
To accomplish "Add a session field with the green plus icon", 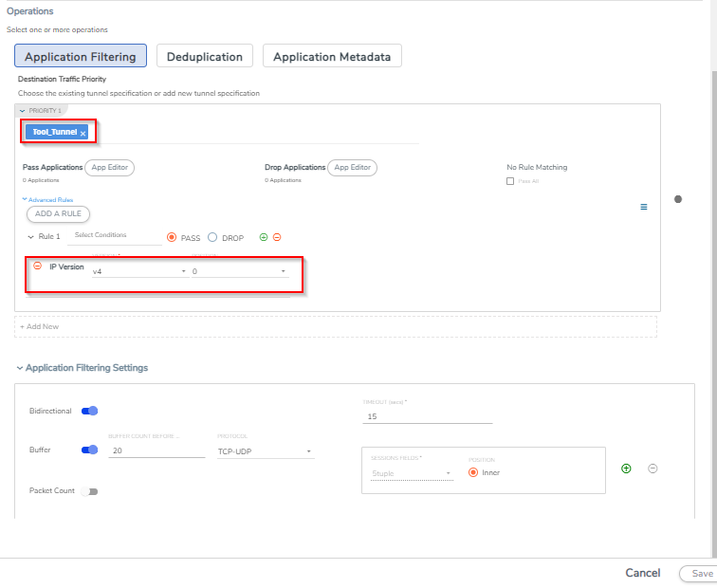I will (x=626, y=469).
